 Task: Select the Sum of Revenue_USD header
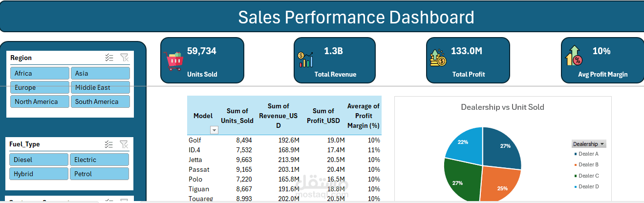[278, 116]
